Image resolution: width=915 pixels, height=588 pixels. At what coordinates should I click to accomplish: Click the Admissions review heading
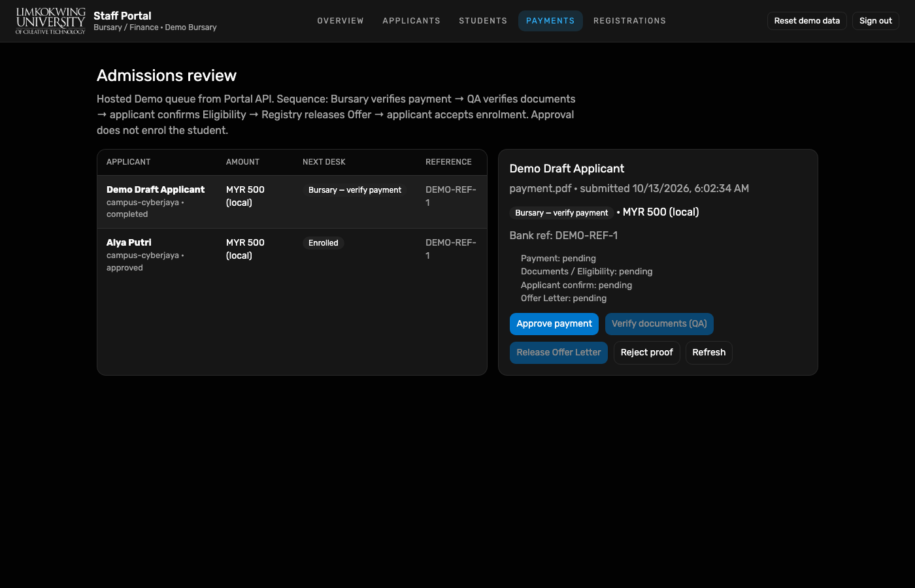[167, 76]
